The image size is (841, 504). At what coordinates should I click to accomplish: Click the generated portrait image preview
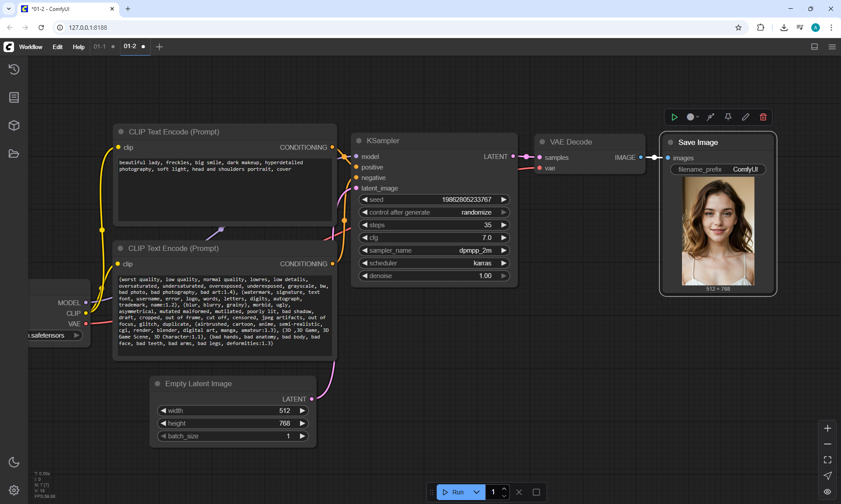[718, 231]
